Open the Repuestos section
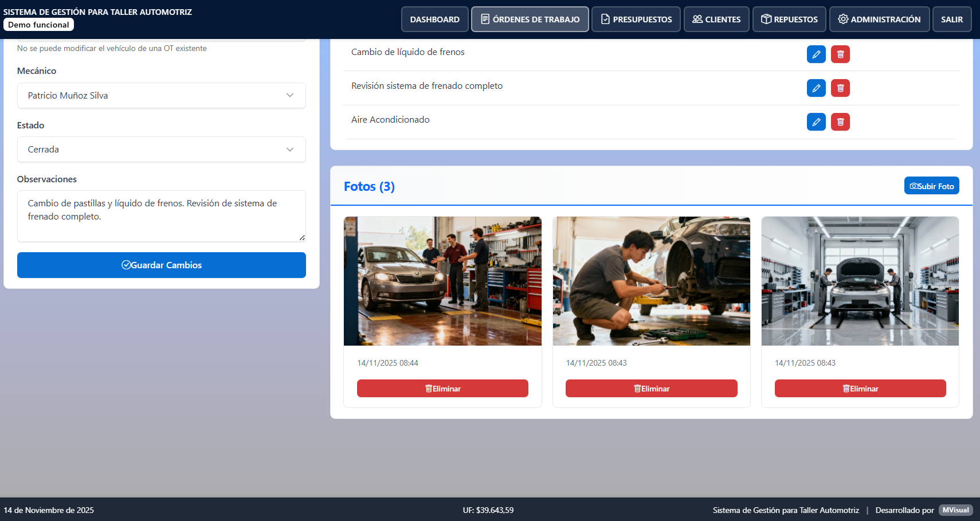 [x=789, y=19]
